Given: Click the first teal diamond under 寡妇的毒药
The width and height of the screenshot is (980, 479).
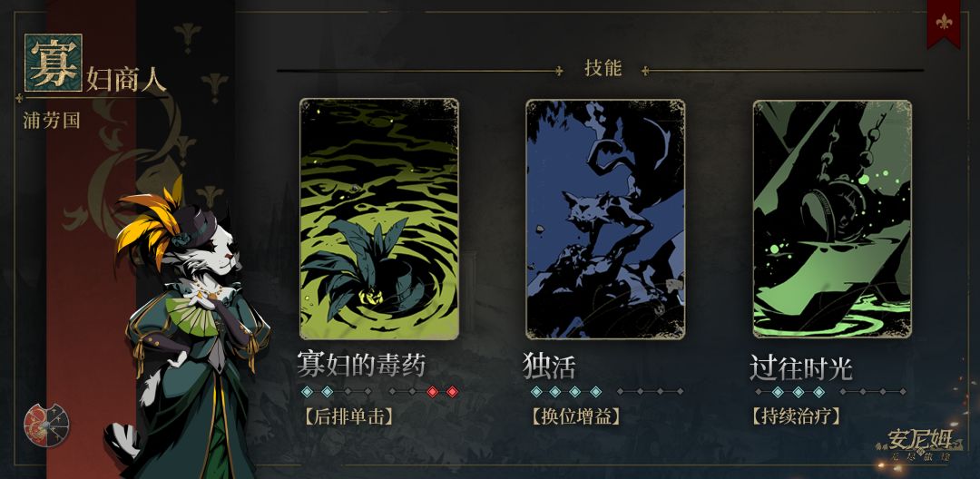Looking at the screenshot, I should point(307,392).
